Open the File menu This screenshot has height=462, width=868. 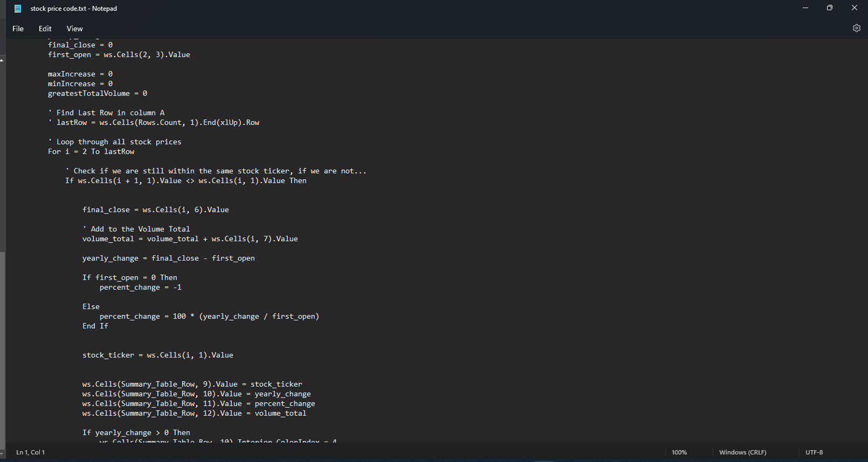(x=18, y=29)
